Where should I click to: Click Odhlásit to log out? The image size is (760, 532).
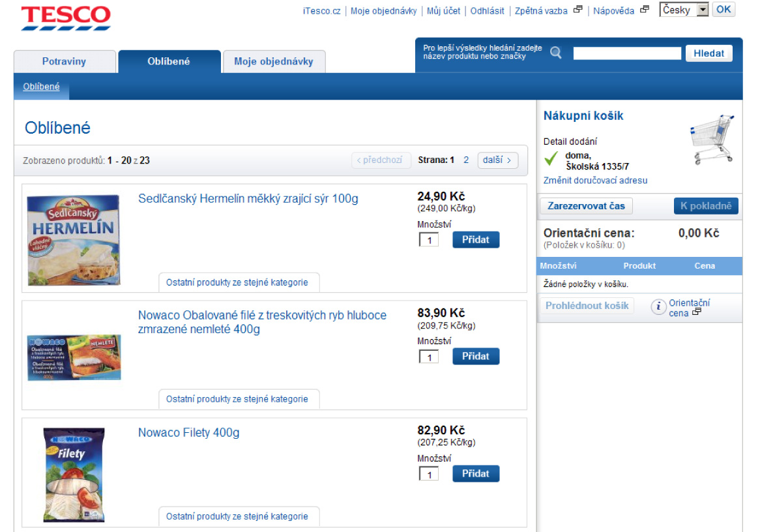point(487,11)
